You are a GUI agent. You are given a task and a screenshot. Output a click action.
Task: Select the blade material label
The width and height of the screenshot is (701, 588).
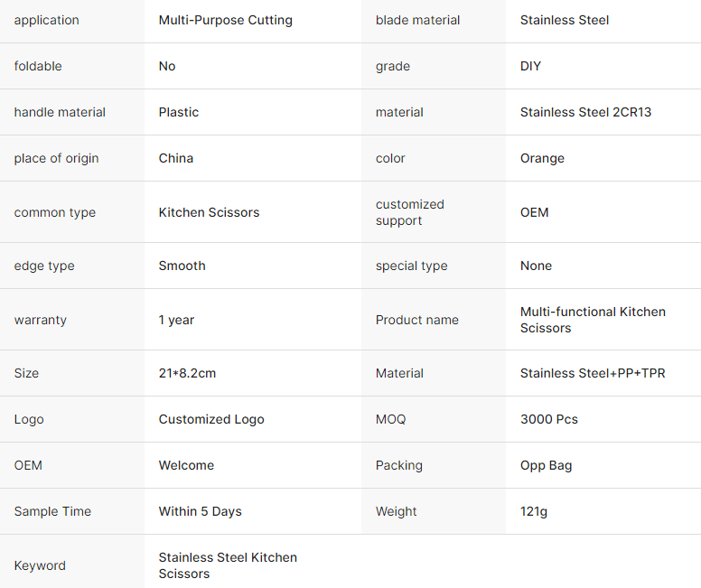(417, 20)
